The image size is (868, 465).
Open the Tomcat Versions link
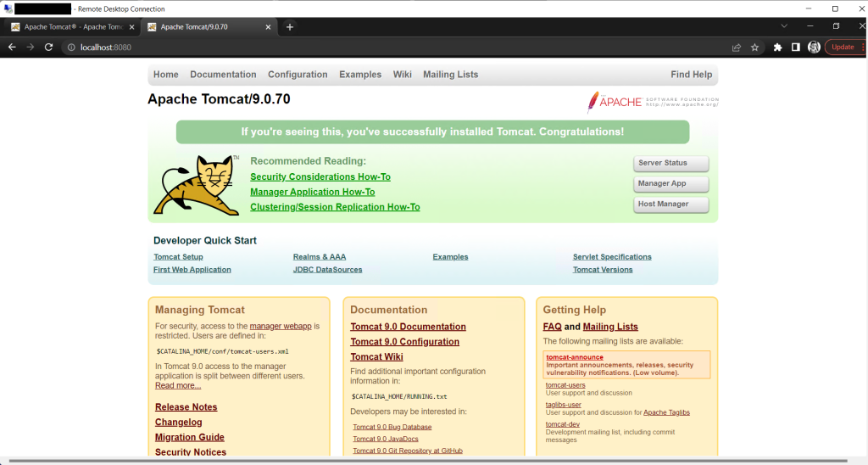click(603, 269)
